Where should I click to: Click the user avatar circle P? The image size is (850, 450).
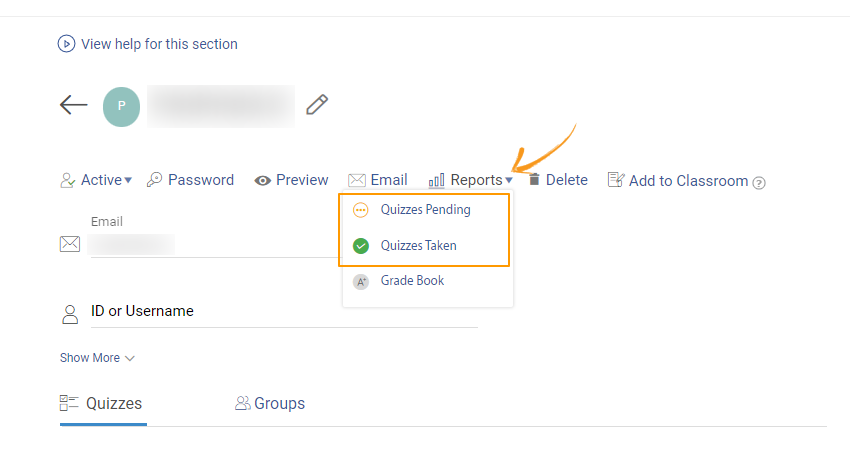[x=121, y=106]
